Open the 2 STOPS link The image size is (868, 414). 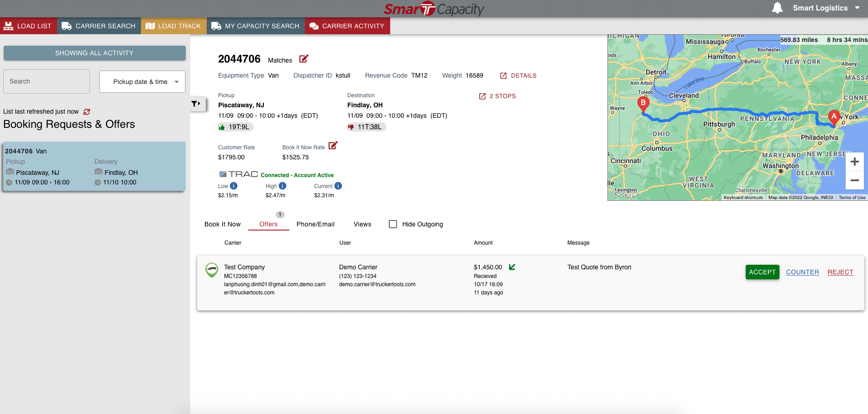coord(497,96)
